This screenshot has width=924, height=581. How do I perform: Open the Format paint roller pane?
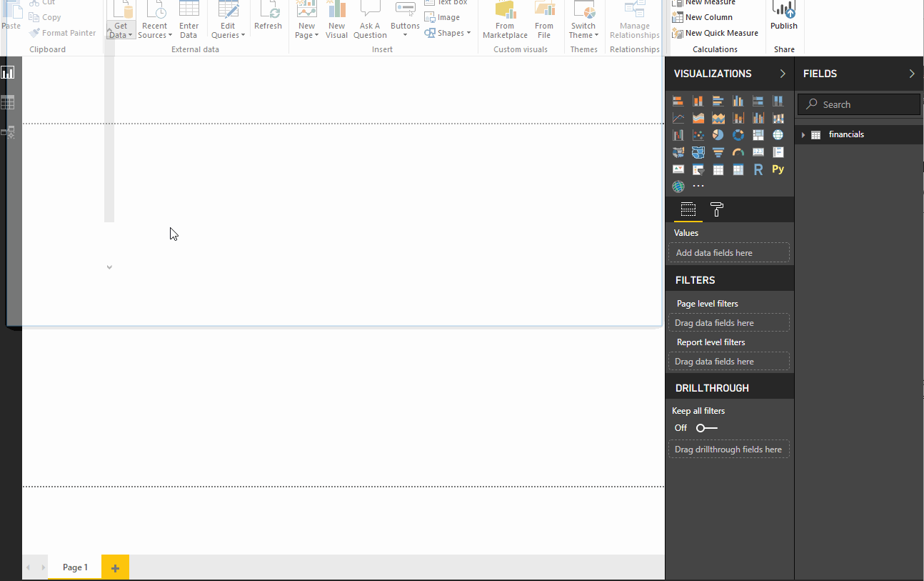pos(717,209)
